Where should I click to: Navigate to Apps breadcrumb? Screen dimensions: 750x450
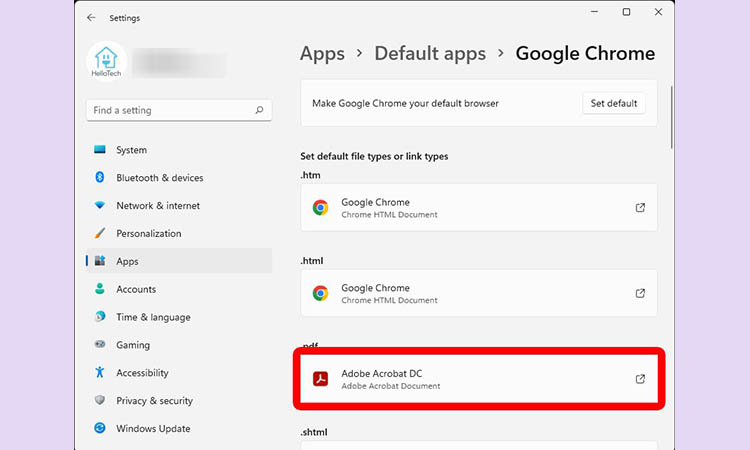[322, 54]
